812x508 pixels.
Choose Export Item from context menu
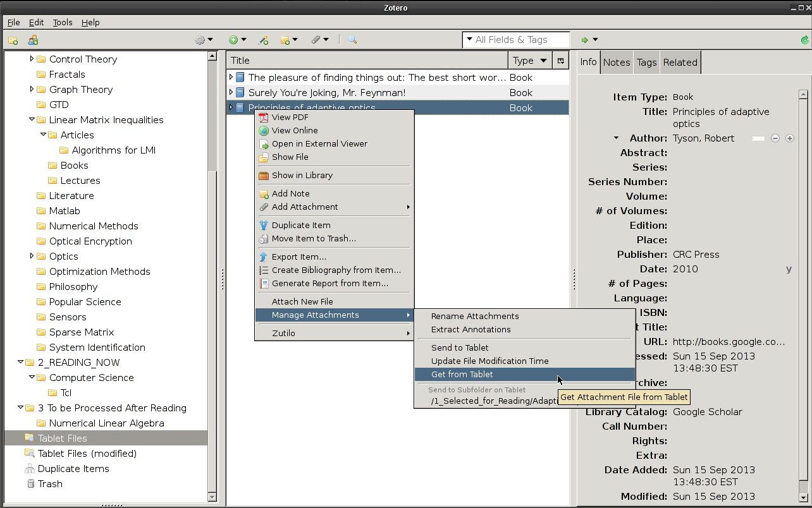335,257
